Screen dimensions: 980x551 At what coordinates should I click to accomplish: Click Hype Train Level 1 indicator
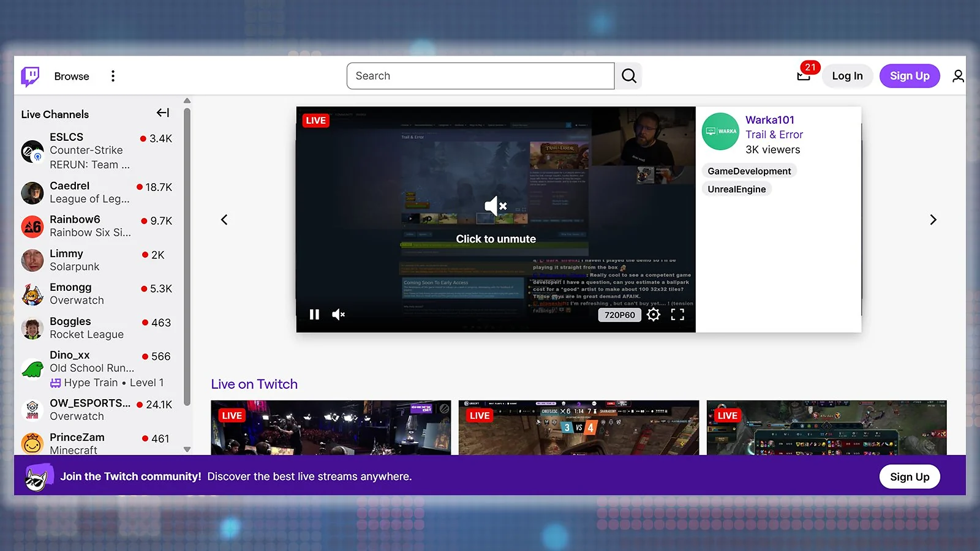(x=107, y=383)
